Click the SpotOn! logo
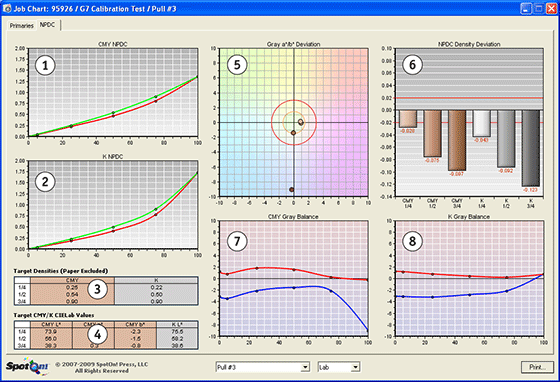The image size is (560, 382). [28, 367]
